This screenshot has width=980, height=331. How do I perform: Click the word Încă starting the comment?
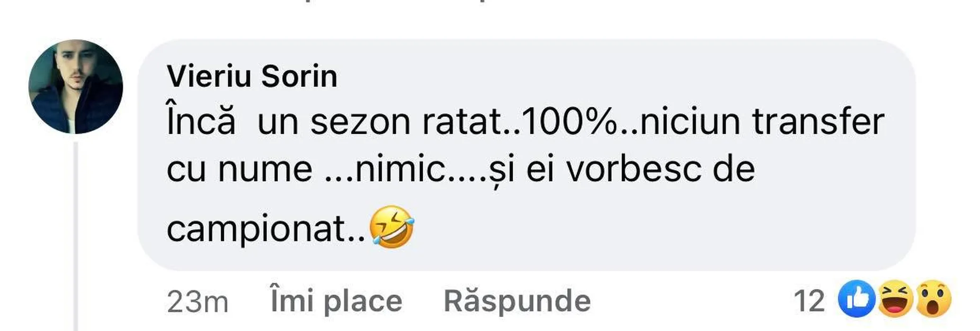click(201, 120)
